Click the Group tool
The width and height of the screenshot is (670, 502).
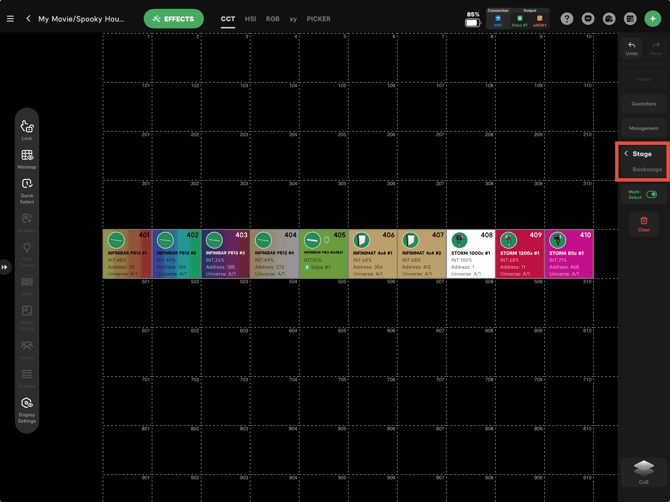(27, 349)
